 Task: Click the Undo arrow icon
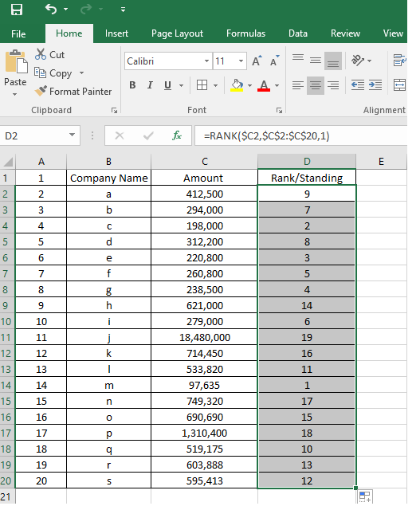coord(51,9)
